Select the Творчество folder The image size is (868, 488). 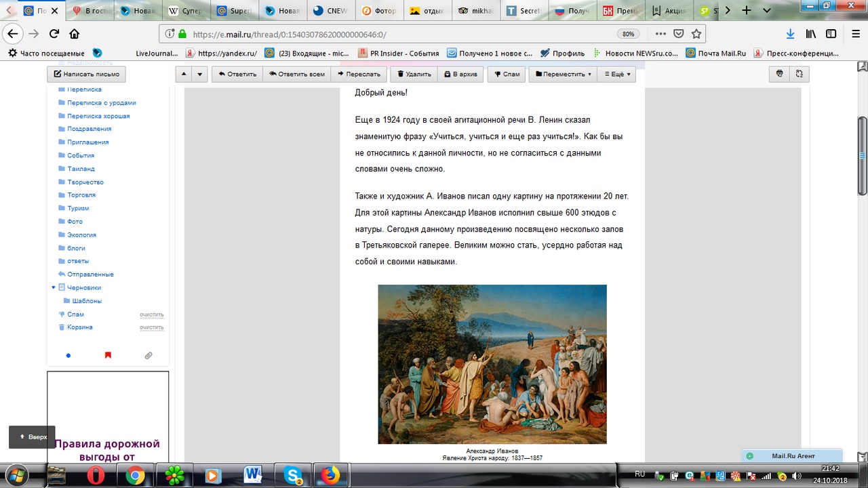[85, 182]
